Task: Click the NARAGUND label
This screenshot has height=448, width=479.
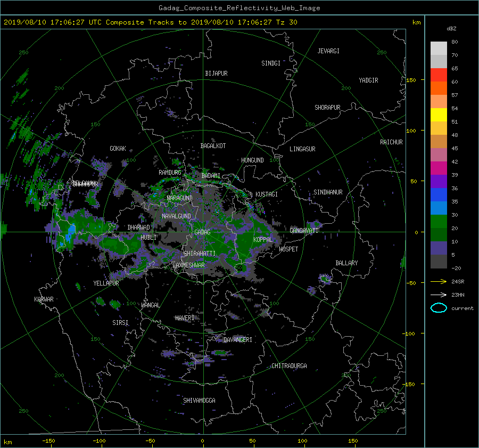Action: tap(180, 198)
